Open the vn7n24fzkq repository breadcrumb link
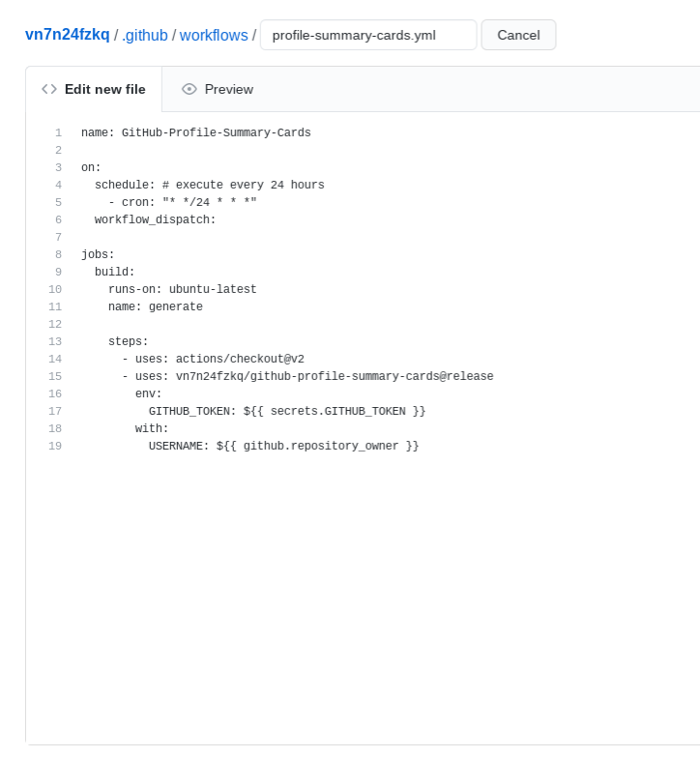This screenshot has height=757, width=700. coord(68,35)
